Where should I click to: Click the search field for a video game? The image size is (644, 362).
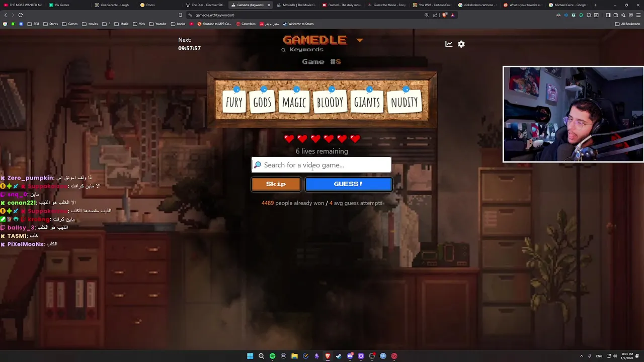point(321,165)
